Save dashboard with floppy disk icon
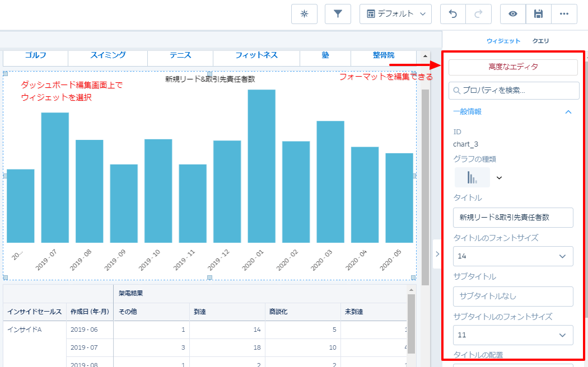 pyautogui.click(x=538, y=14)
